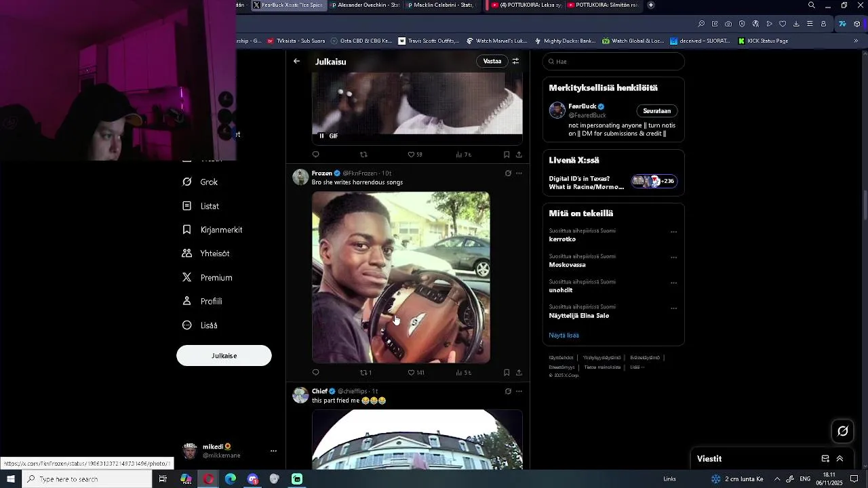
Task: Open the live Digital ID's in Texas space
Action: 613,182
